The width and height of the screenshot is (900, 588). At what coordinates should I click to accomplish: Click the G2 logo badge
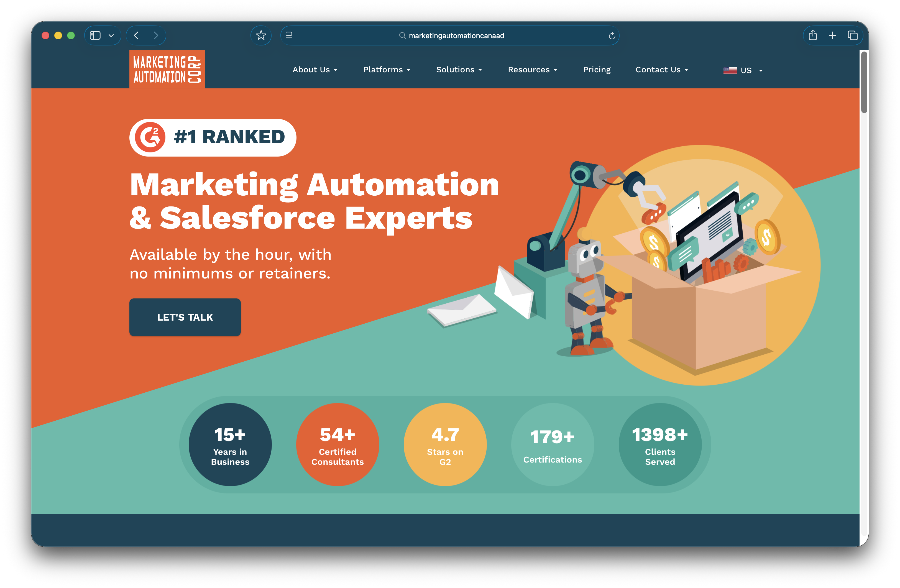tap(150, 137)
